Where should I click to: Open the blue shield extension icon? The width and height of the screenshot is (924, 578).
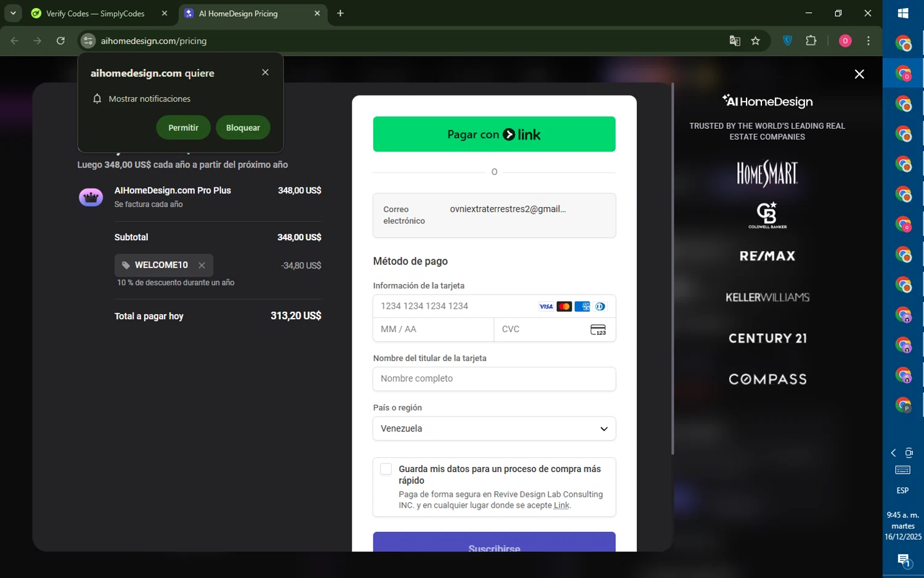[x=787, y=41]
